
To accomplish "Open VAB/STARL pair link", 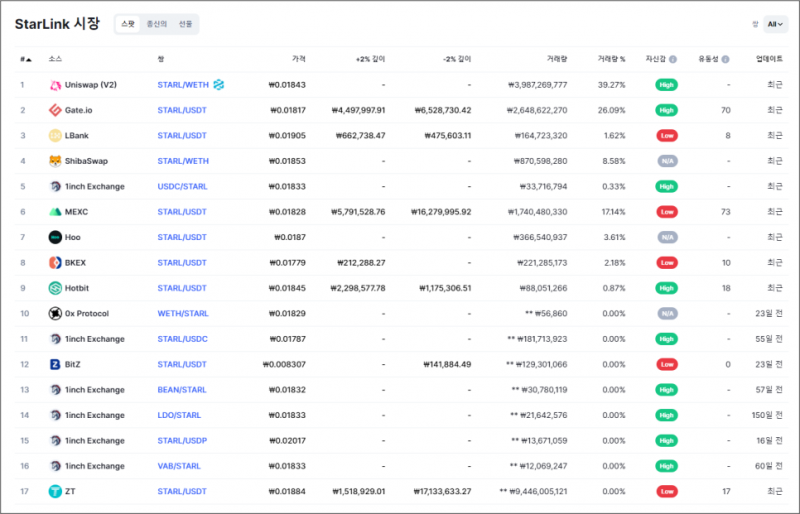I will (x=179, y=466).
